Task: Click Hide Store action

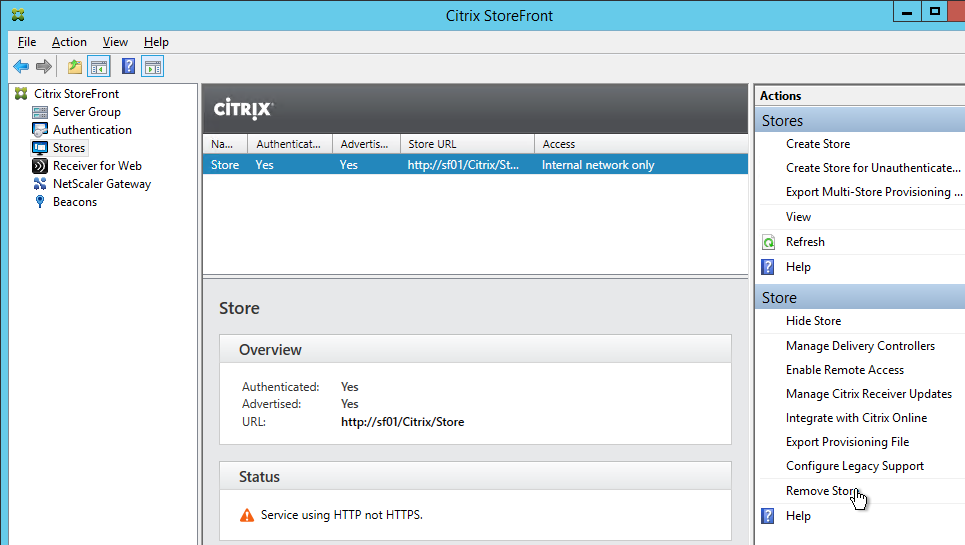Action: [x=813, y=321]
